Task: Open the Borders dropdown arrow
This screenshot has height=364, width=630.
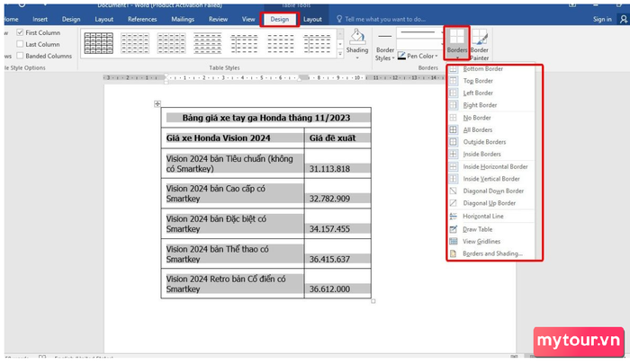Action: [x=457, y=58]
